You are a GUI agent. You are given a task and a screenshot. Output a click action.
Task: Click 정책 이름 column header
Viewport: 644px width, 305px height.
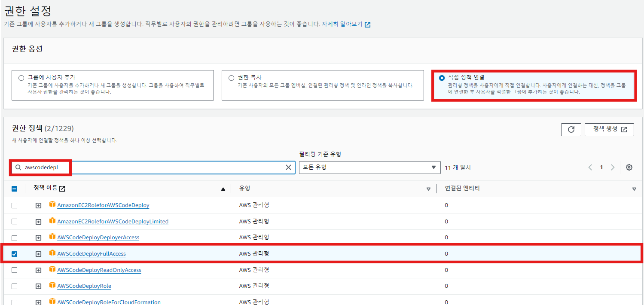click(45, 189)
